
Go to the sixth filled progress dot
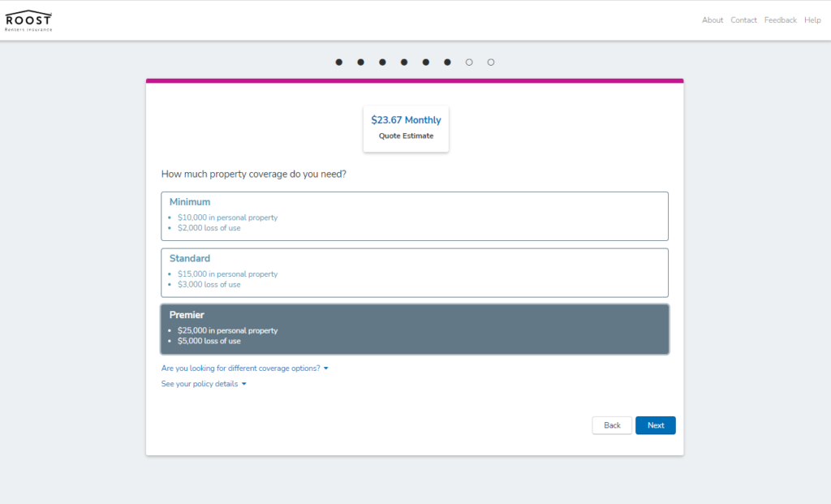(x=448, y=62)
